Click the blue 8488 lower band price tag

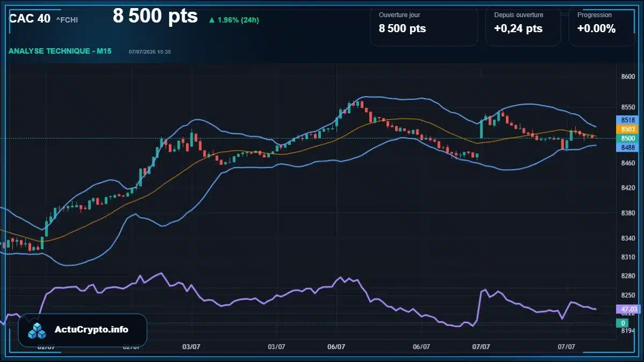point(626,147)
